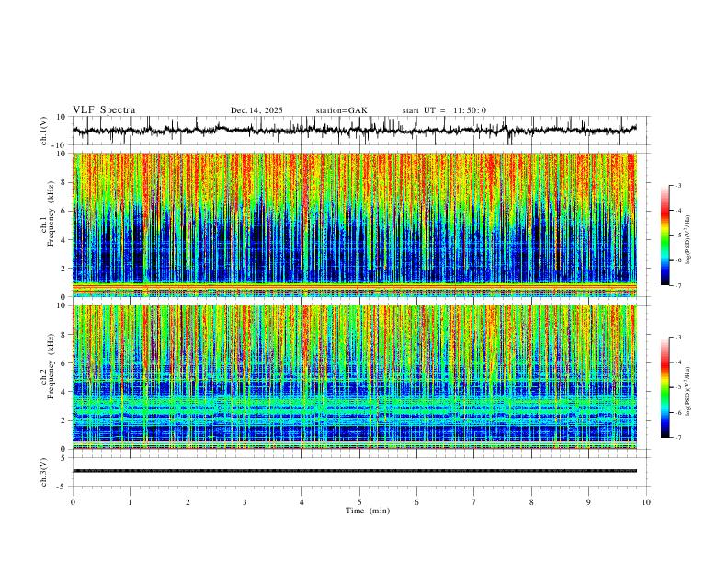Click the ch.1 color bar's "log(PSD)" label

(688, 240)
